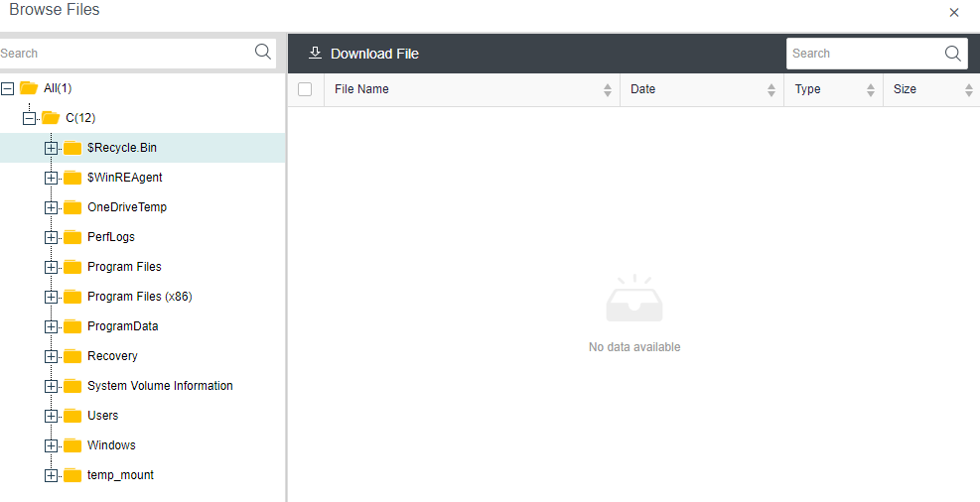Focus the folder tree search field
The image size is (980, 502).
[124, 54]
